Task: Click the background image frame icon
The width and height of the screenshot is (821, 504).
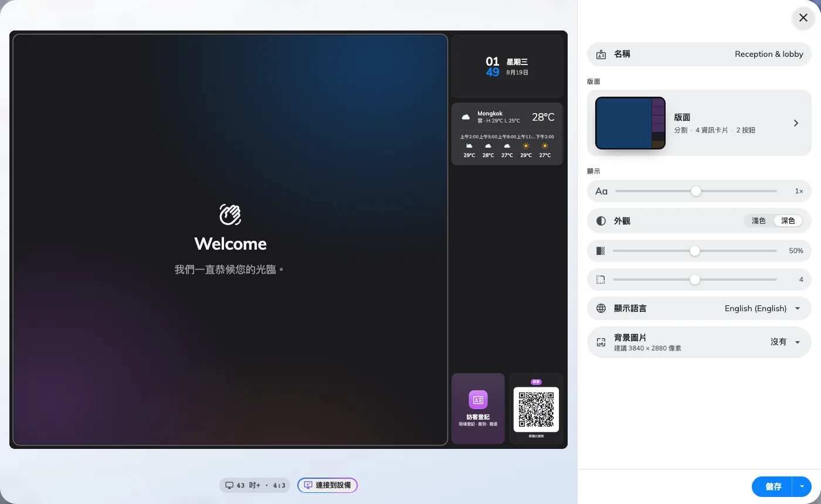Action: [601, 342]
